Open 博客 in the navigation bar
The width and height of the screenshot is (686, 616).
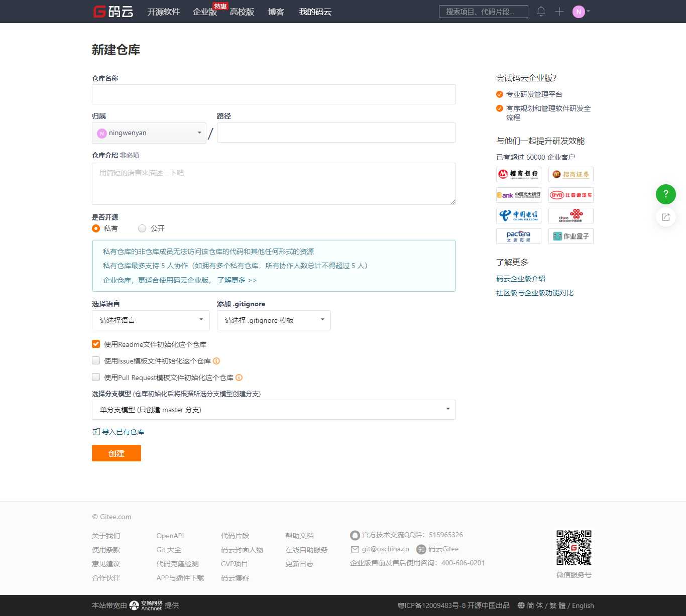tap(276, 12)
